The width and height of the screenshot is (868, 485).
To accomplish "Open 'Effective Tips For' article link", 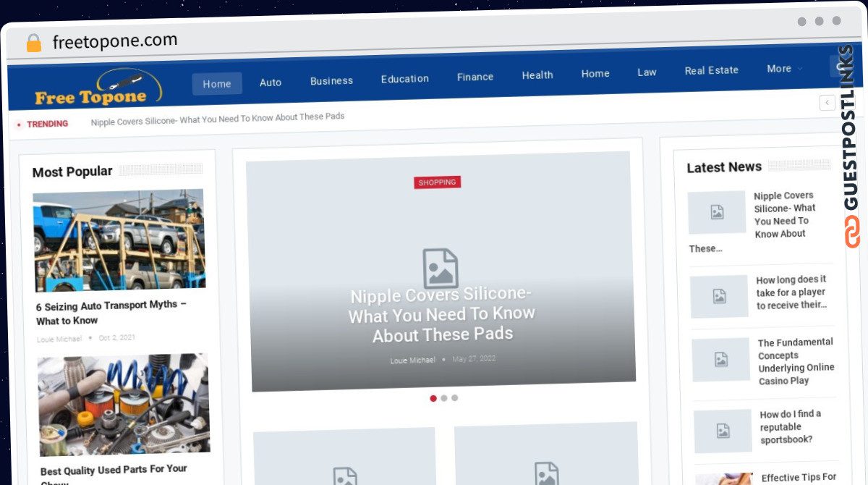I will [x=799, y=478].
